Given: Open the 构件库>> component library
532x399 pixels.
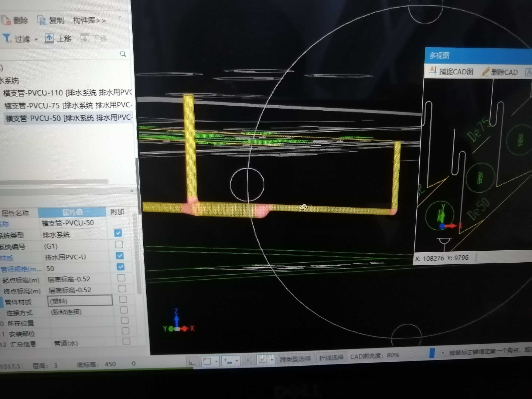Looking at the screenshot, I should click(89, 20).
